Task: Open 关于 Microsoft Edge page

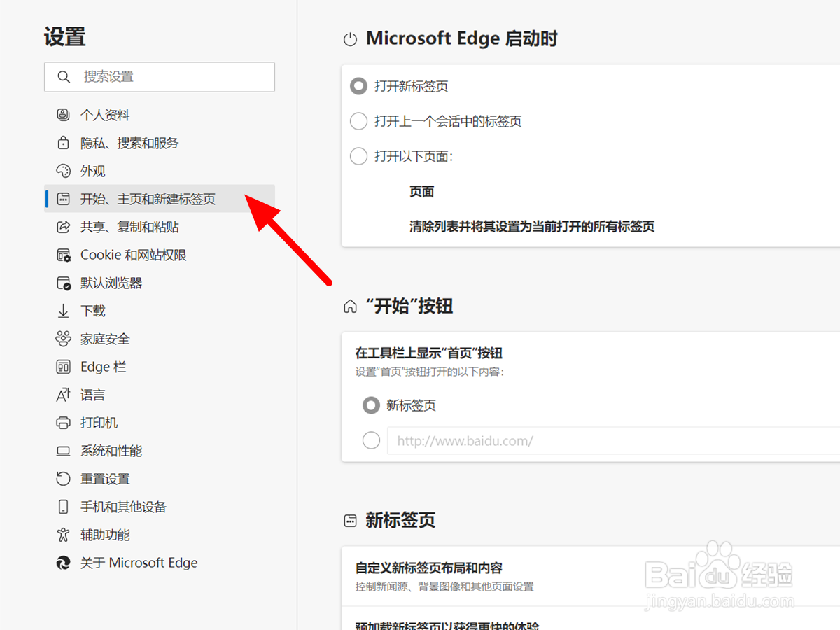Action: pos(160,563)
